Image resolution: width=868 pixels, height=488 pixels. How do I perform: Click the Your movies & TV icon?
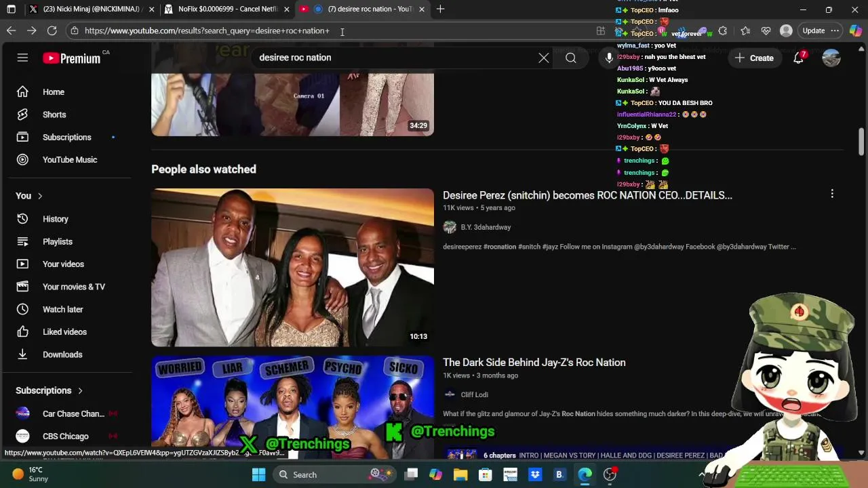[22, 287]
